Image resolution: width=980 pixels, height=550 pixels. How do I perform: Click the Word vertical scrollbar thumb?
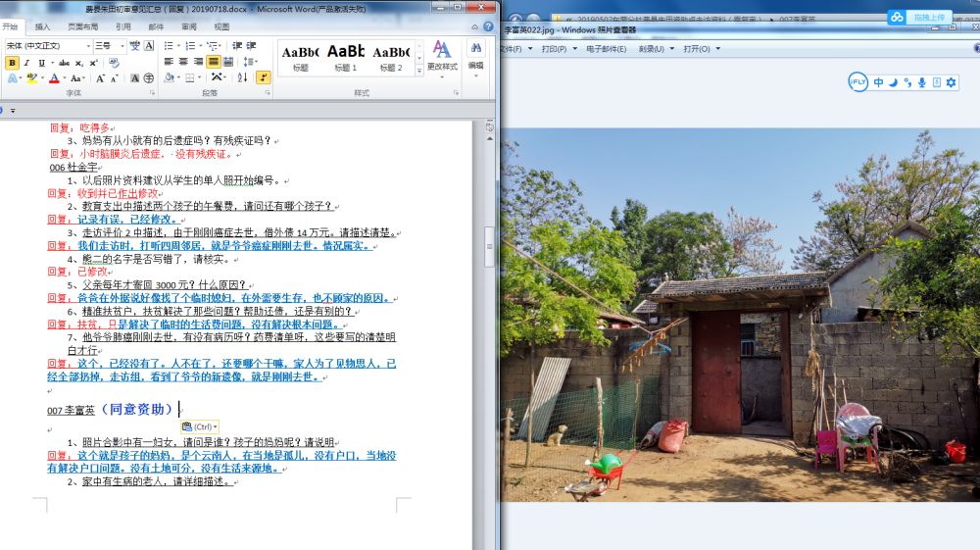point(489,246)
